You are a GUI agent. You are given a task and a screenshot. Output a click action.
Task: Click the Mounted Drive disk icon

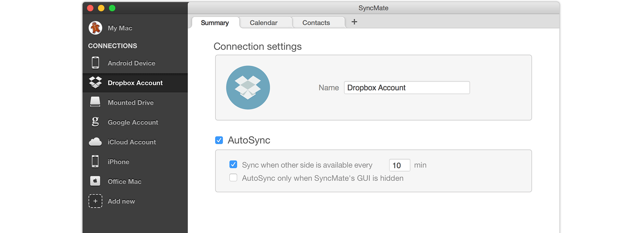click(x=95, y=102)
